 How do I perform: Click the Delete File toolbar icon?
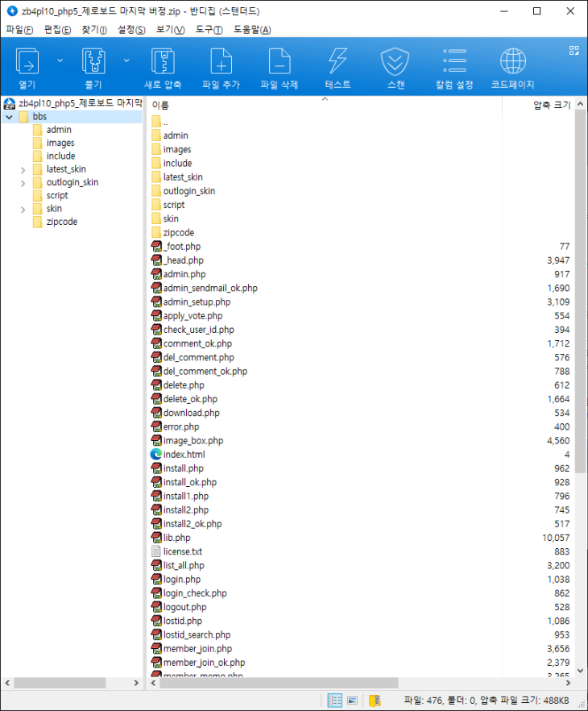point(280,60)
